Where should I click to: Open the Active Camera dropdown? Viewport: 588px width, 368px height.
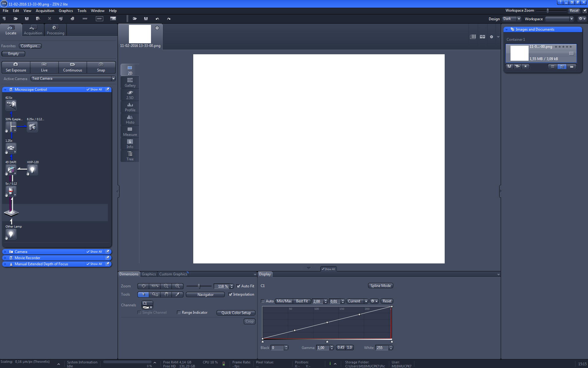(113, 79)
